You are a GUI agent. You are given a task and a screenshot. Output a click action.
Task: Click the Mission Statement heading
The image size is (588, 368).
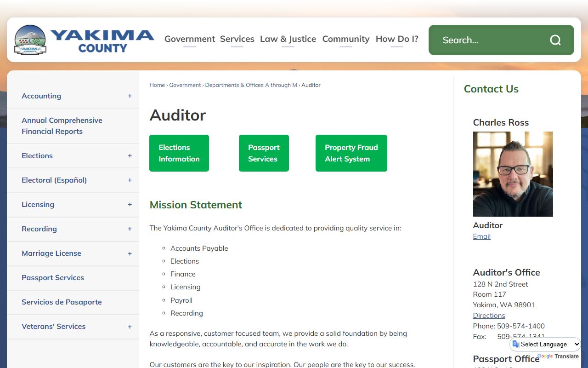(x=196, y=205)
